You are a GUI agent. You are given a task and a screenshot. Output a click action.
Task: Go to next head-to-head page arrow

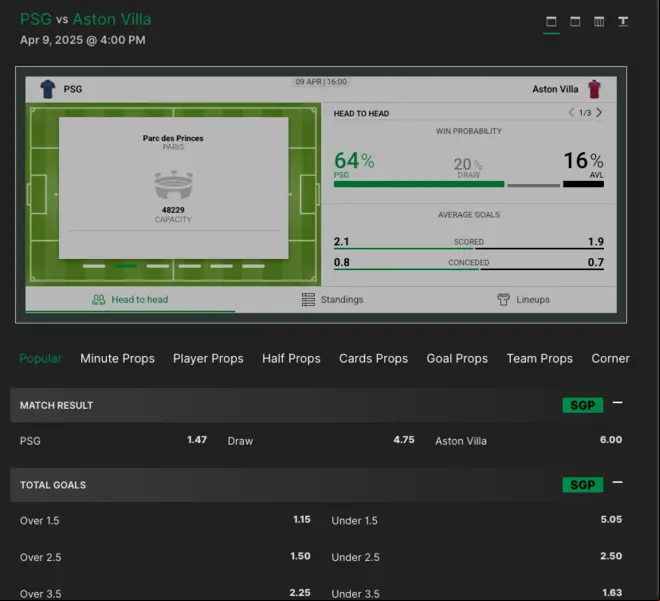[599, 112]
